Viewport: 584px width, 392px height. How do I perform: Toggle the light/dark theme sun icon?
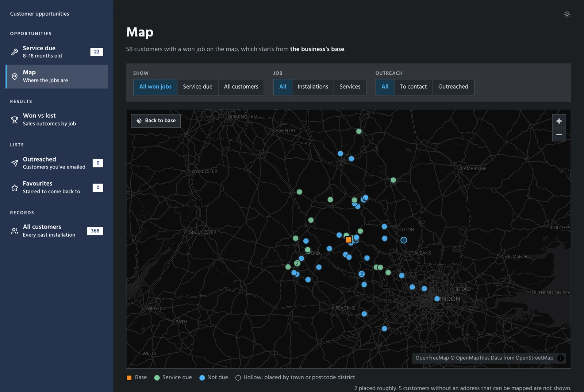tap(567, 14)
